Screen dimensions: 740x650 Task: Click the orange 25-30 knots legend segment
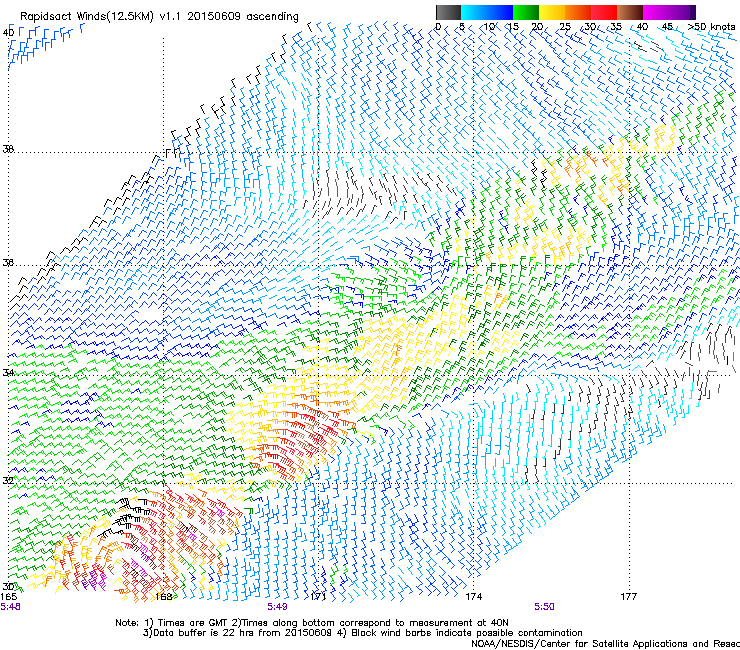(x=578, y=12)
